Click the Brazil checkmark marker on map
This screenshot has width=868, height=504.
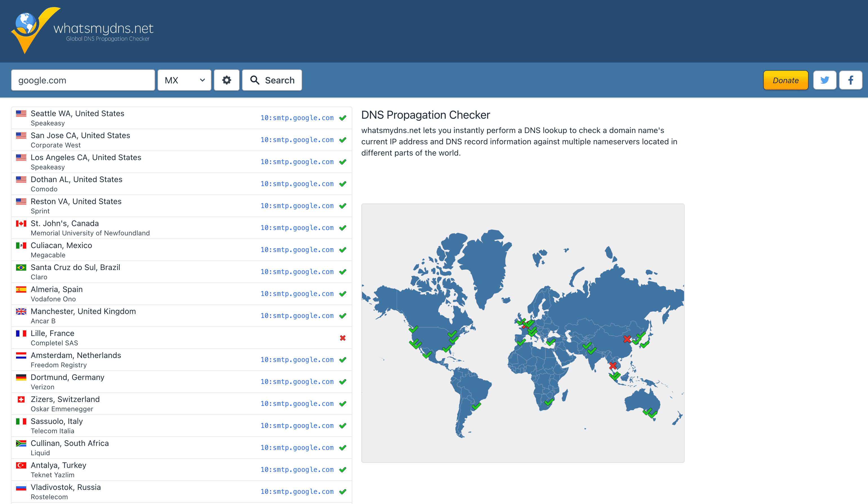click(476, 406)
